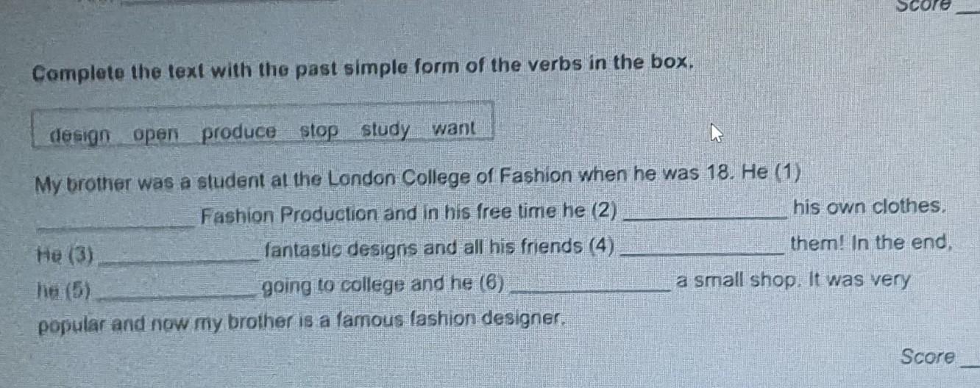Viewport: 980px width, 388px height.
Task: Click the 'Complete the text' instruction heading
Action: click(x=364, y=69)
